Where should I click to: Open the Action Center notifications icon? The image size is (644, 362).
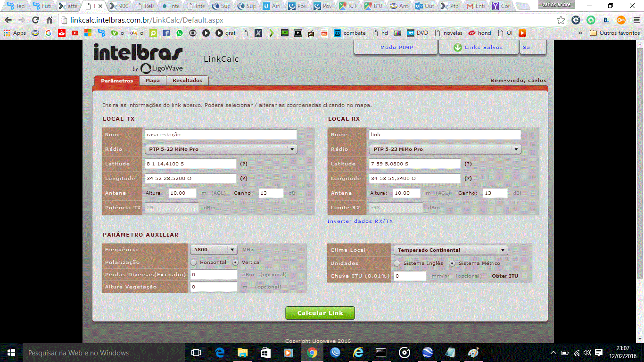coord(599,353)
